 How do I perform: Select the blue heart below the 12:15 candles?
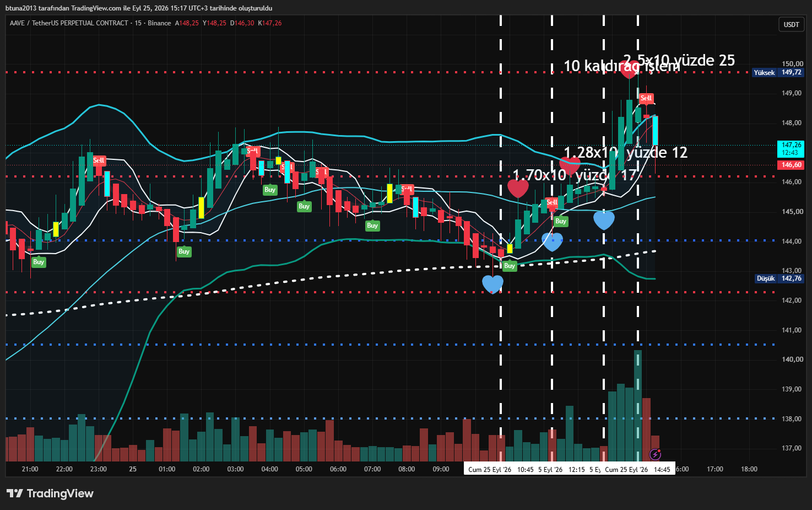(604, 221)
